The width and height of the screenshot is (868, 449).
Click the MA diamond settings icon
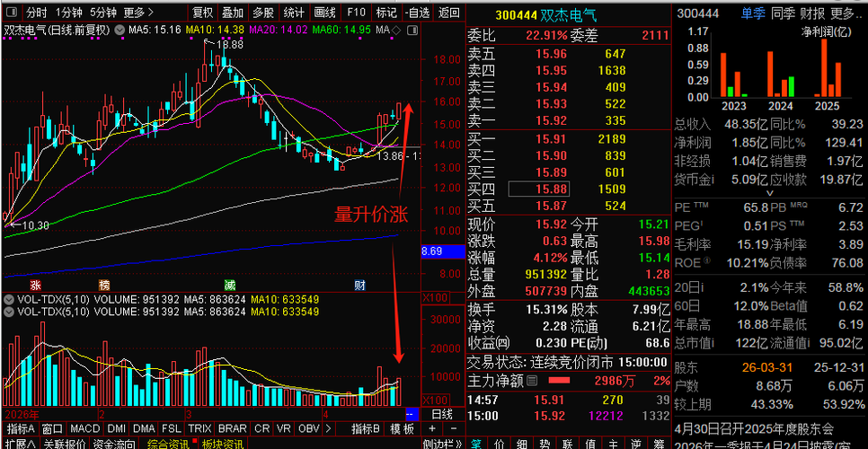click(396, 30)
